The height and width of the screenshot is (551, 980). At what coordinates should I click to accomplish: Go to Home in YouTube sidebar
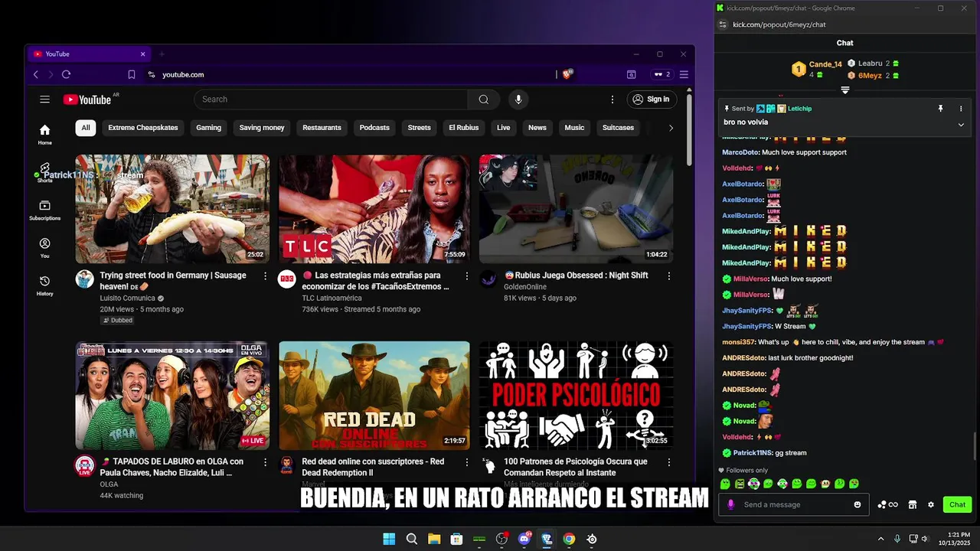(45, 134)
